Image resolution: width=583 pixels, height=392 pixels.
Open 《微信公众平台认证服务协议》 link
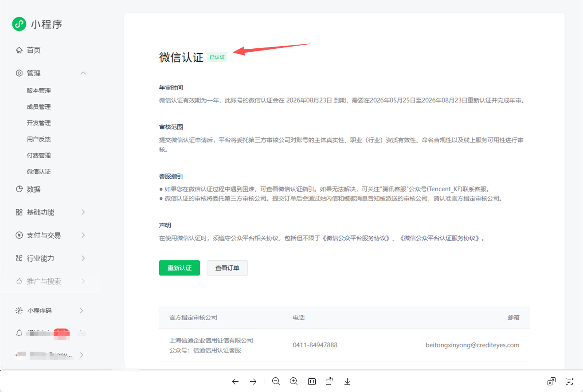439,238
